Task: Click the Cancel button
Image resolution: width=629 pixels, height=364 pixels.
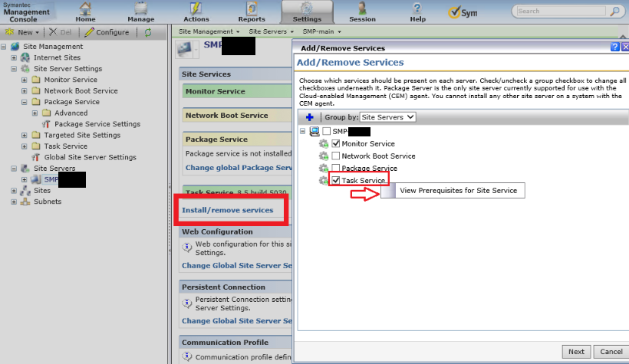Action: coord(611,352)
